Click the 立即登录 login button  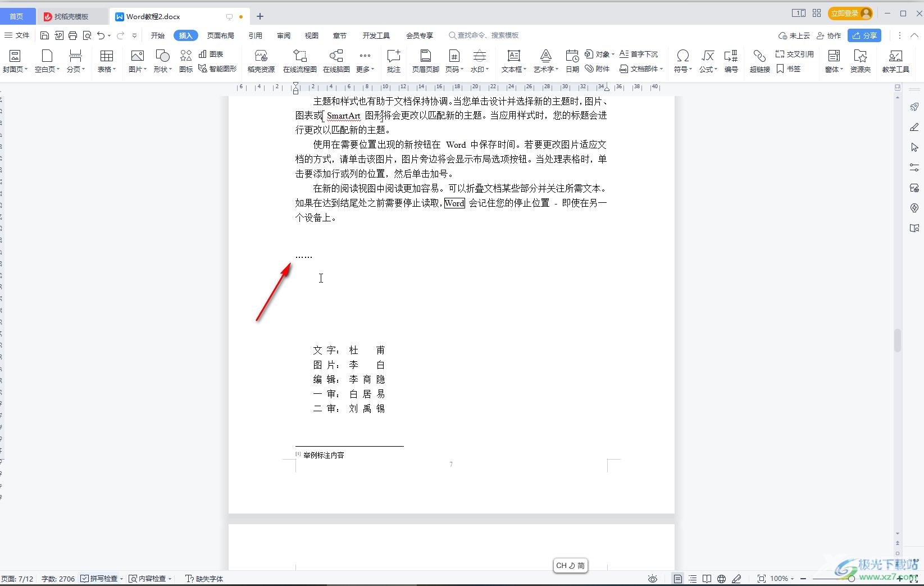[850, 13]
